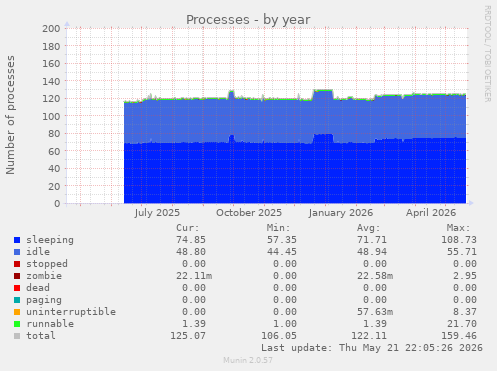Viewport: 497px width, 371px height.
Task: Click the 'stopped' legend label
Action: click(47, 264)
